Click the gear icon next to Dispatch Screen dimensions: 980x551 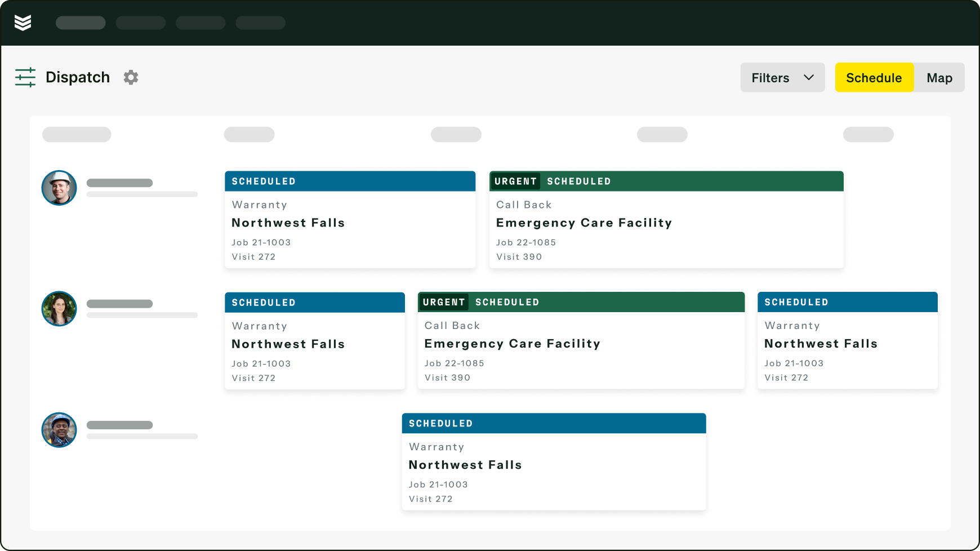pos(131,77)
